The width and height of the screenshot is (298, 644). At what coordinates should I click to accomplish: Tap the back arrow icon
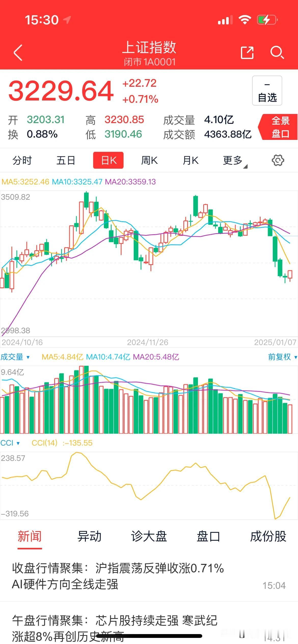tap(18, 53)
